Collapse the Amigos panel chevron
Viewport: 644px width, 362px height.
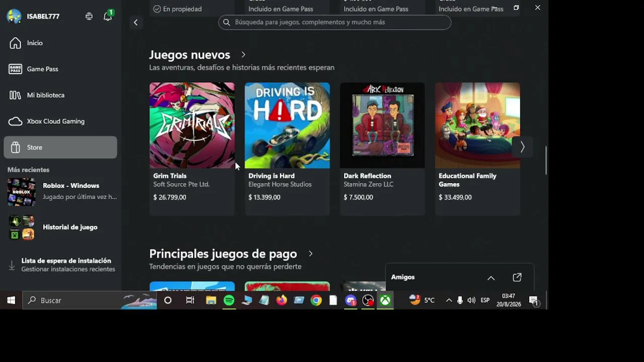(x=491, y=278)
